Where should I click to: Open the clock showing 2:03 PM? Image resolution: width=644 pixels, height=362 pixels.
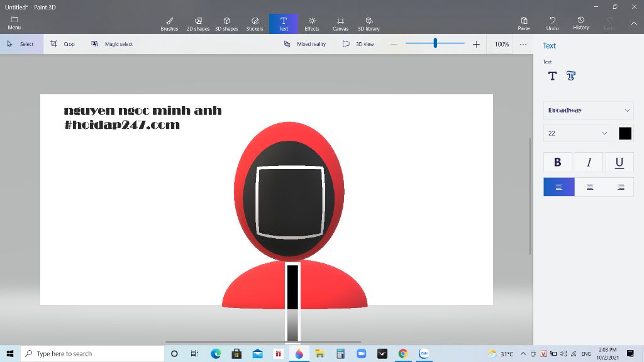coord(608,353)
